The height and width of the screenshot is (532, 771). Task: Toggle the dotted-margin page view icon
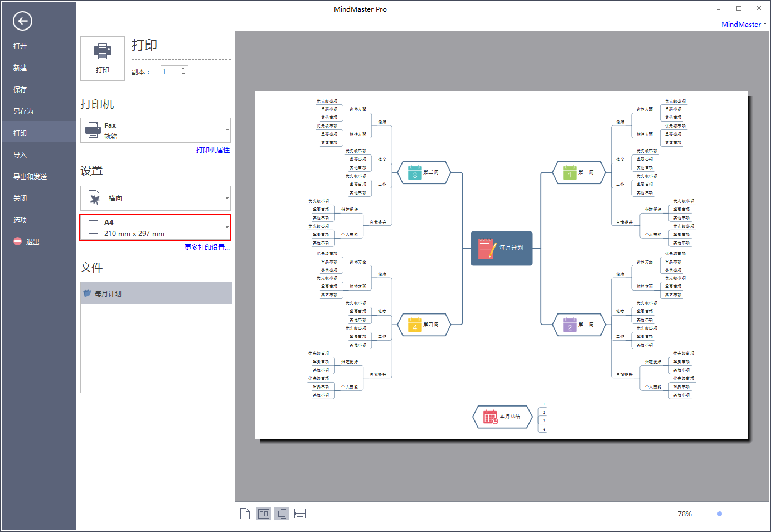(282, 514)
